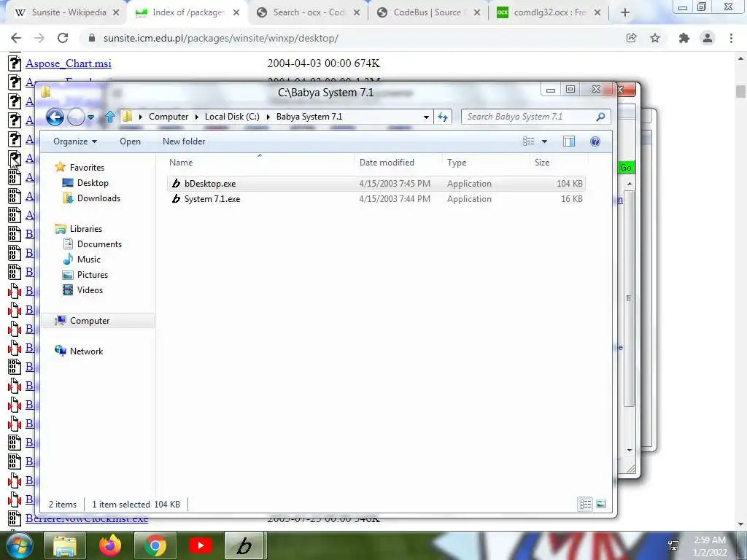The width and height of the screenshot is (747, 560).
Task: Reload the page in Chrome
Action: 63,38
